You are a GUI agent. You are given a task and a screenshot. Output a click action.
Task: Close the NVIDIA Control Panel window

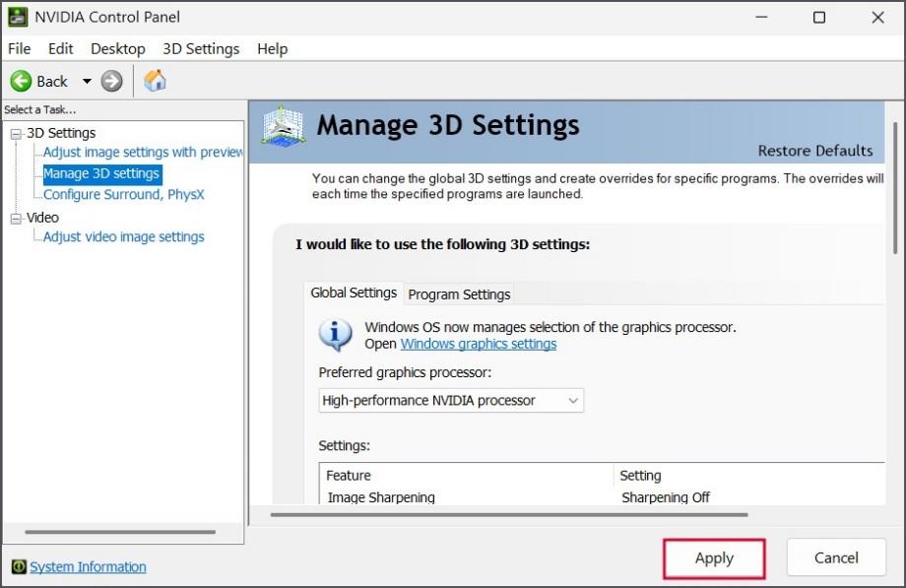pyautogui.click(x=877, y=18)
